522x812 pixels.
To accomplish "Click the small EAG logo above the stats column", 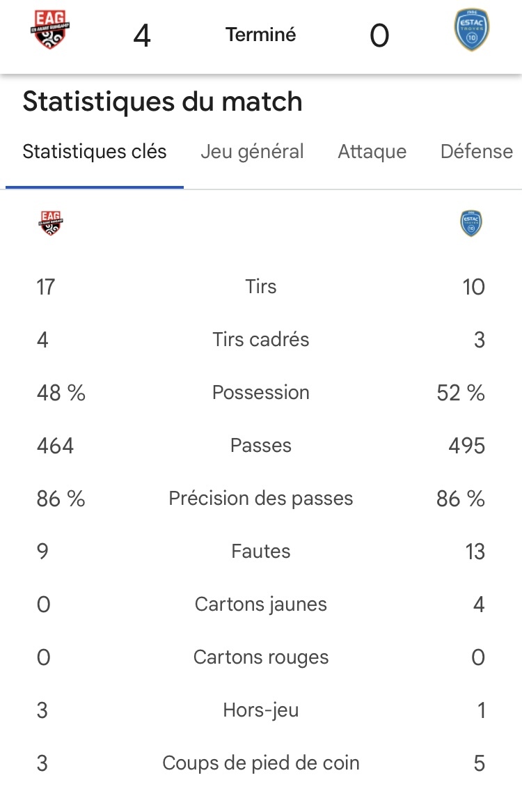I will coord(51,224).
